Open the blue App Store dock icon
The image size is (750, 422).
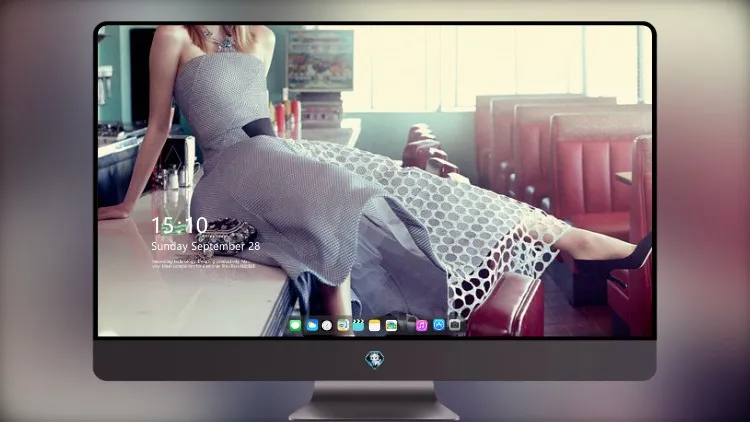click(439, 325)
